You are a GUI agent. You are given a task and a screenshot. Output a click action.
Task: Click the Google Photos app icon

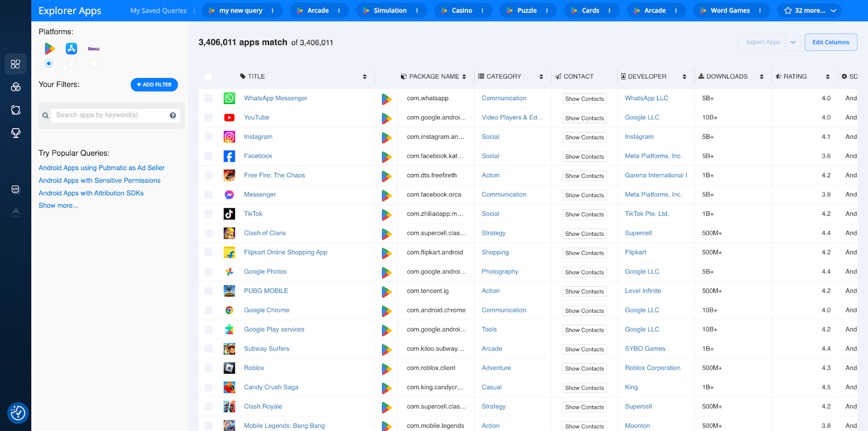point(229,272)
